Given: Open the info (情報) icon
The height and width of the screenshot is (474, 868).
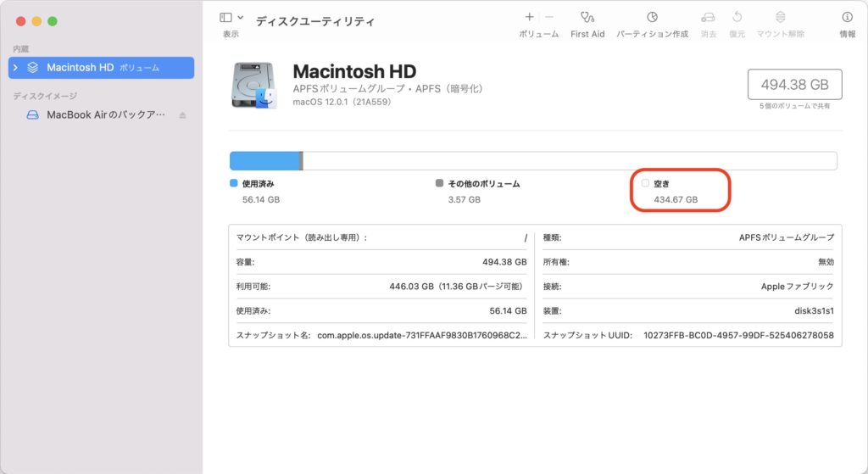Looking at the screenshot, I should 847,17.
